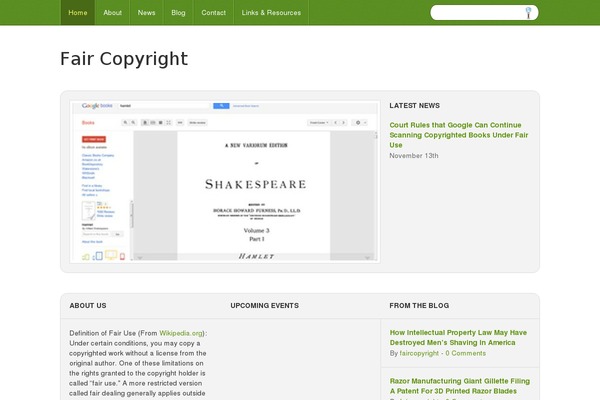Open the Home menu item

coord(78,13)
